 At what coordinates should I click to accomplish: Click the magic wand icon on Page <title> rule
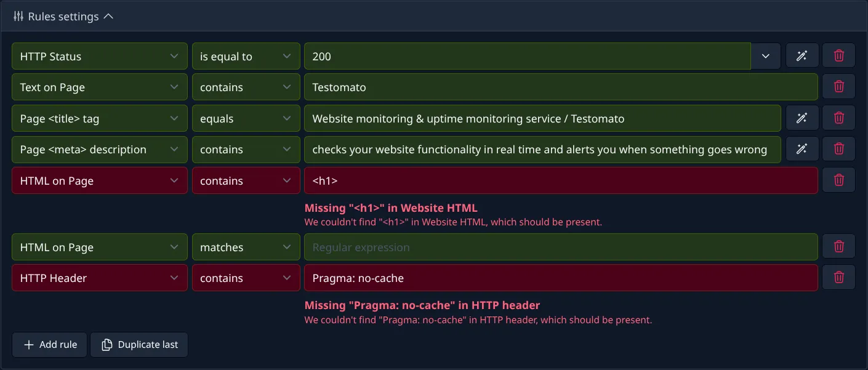[802, 118]
